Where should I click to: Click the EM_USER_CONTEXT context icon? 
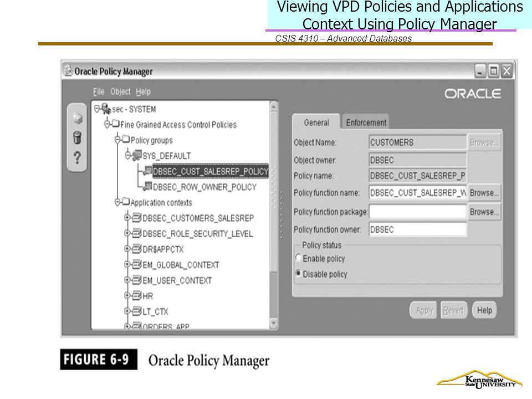pos(137,280)
